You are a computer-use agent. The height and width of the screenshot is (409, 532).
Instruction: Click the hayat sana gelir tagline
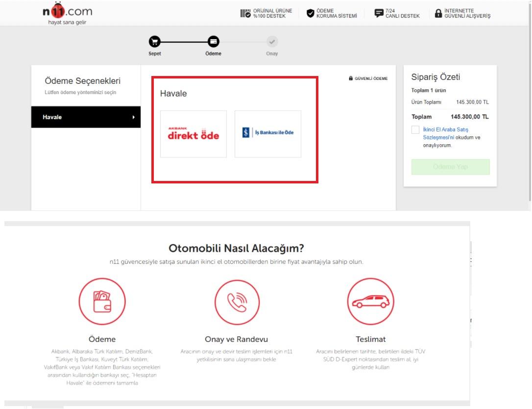click(x=67, y=23)
